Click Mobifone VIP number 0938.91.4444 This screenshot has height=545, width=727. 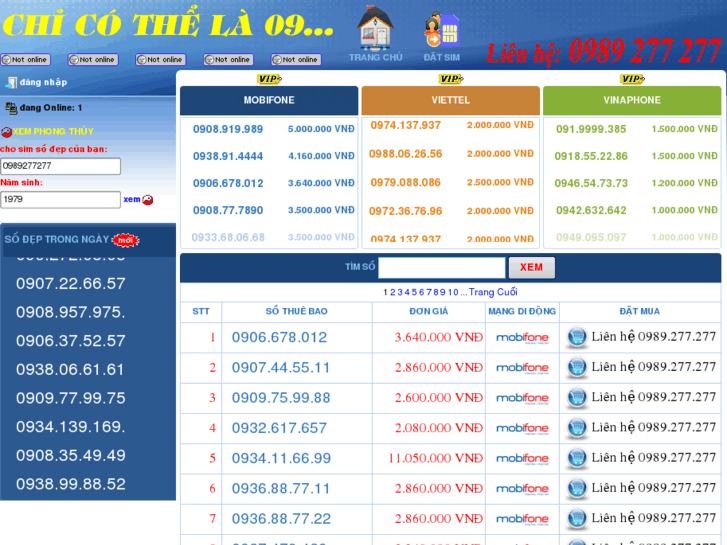[x=228, y=156]
